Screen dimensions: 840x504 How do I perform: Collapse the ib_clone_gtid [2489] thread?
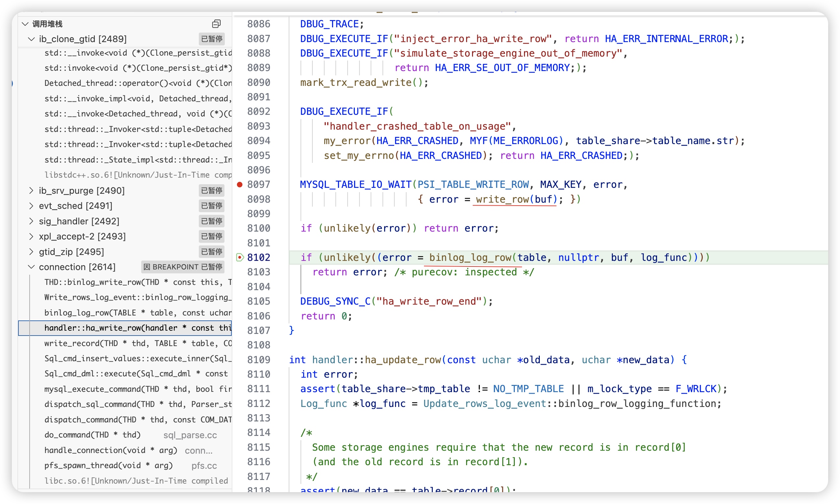31,39
